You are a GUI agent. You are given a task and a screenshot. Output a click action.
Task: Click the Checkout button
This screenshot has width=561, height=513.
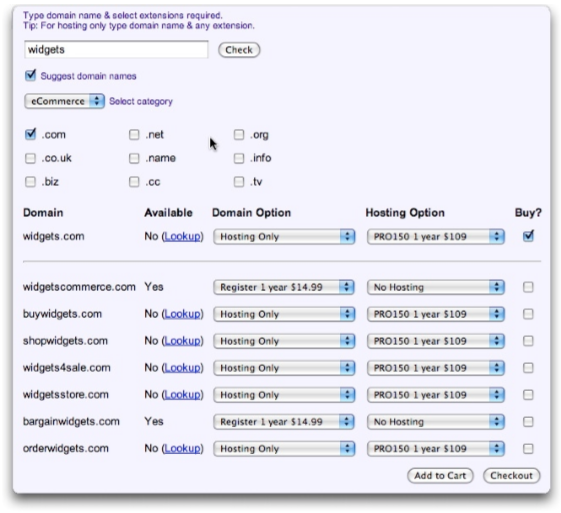pyautogui.click(x=512, y=476)
